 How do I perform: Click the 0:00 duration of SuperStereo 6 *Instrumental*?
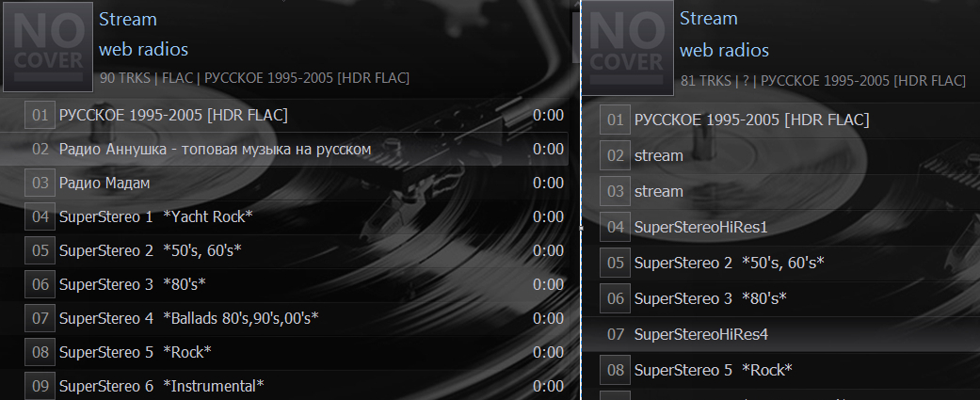[x=548, y=386]
